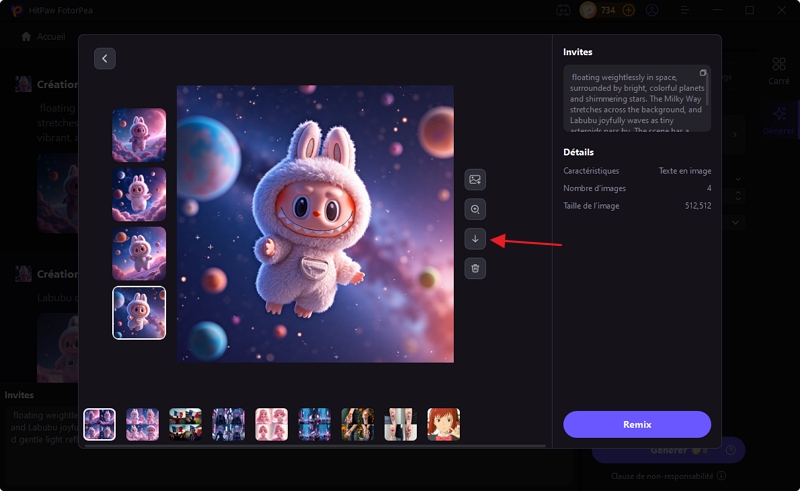Click the horizontal scrollbar under history strip
Screen dimensions: 800x491
[300, 445]
